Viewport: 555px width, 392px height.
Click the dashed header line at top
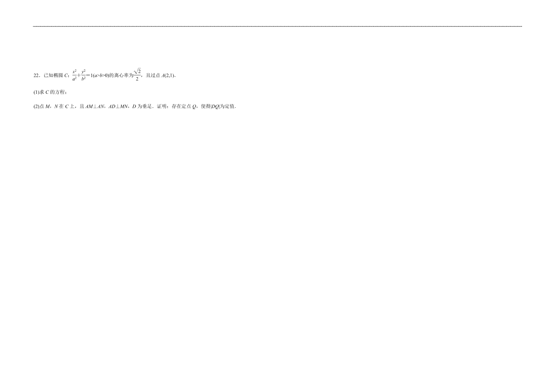tap(277, 26)
